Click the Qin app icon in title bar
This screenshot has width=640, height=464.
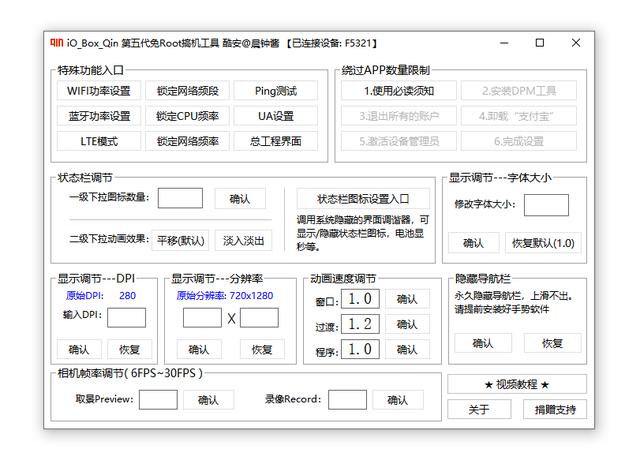tap(57, 42)
